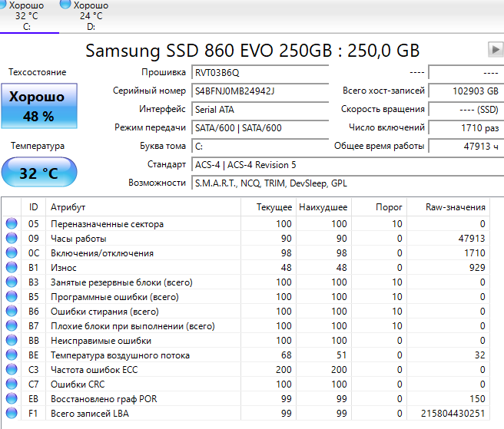Click status icon of attribute 09 row
This screenshot has width=504, height=429.
(12, 238)
